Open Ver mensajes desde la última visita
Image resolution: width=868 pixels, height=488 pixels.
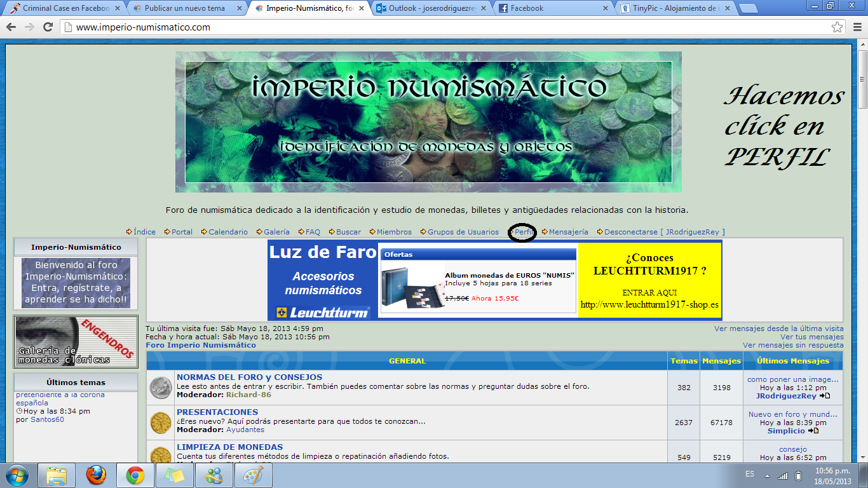(779, 329)
